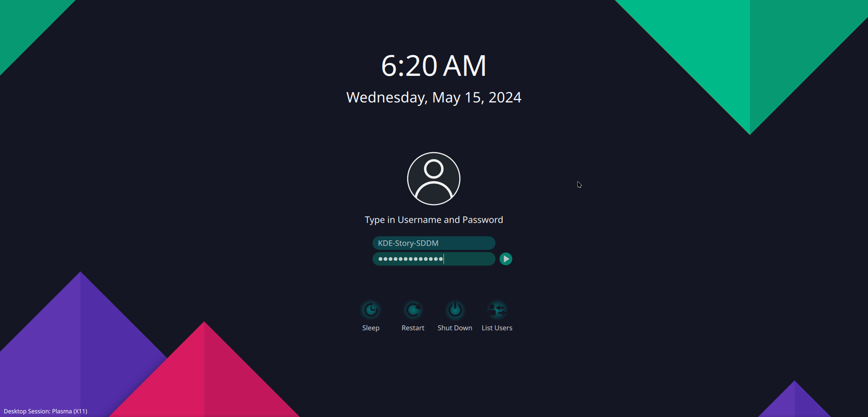Select the List Users text label
This screenshot has width=868, height=417.
(497, 328)
